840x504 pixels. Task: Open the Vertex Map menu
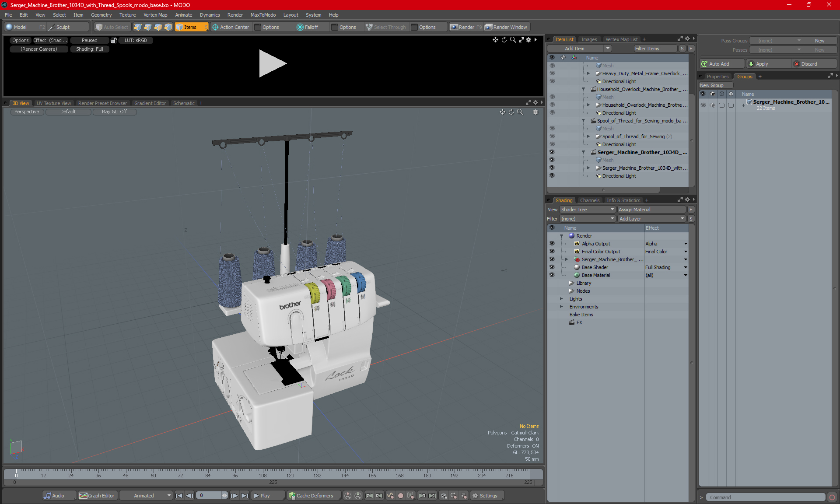[x=155, y=15]
